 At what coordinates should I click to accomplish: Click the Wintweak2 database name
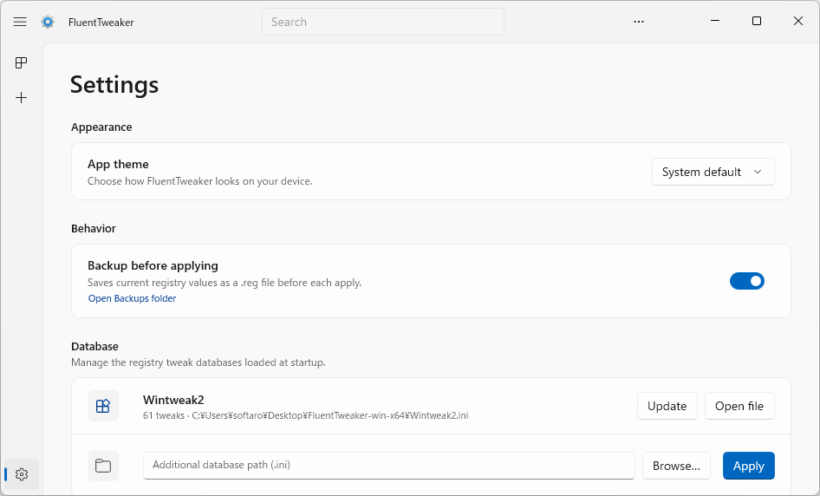click(174, 400)
